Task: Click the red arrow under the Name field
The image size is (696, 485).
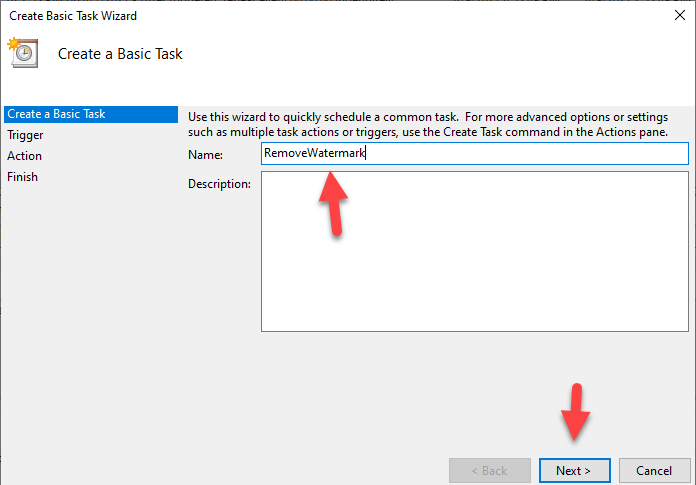Action: [x=333, y=200]
